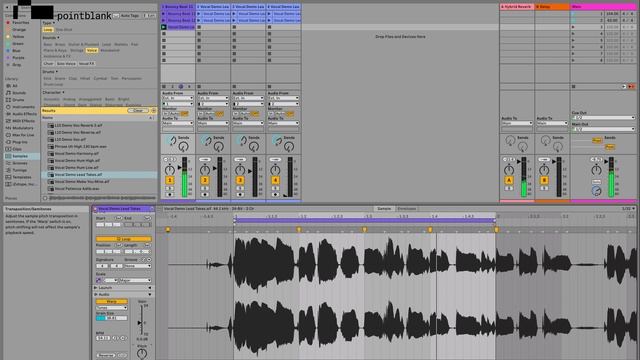Open track 1 Audio From dropdown
The image size is (640, 360).
click(178, 98)
